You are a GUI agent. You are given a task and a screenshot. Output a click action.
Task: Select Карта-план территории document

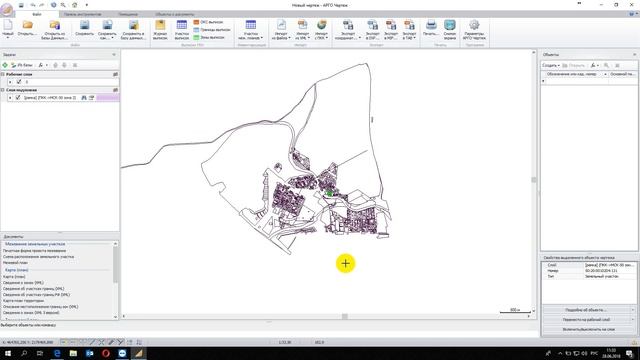pos(23,300)
